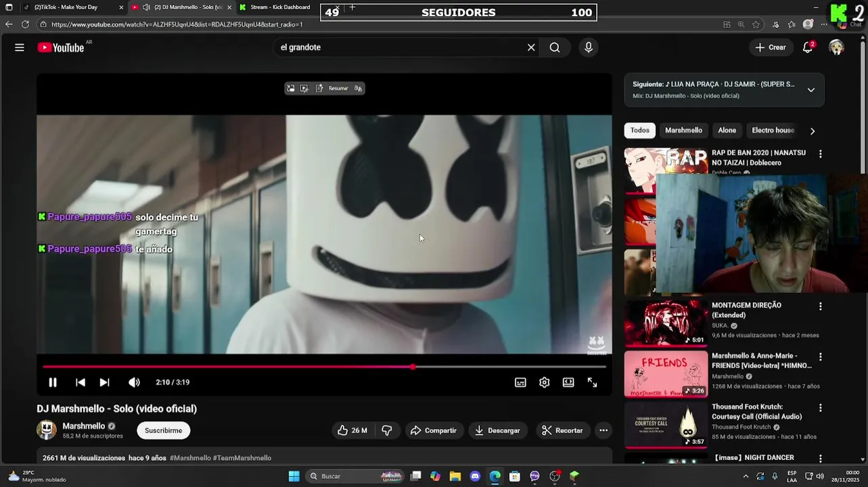Viewport: 868px width, 487px height.
Task: Click the Descargar download button
Action: (498, 430)
